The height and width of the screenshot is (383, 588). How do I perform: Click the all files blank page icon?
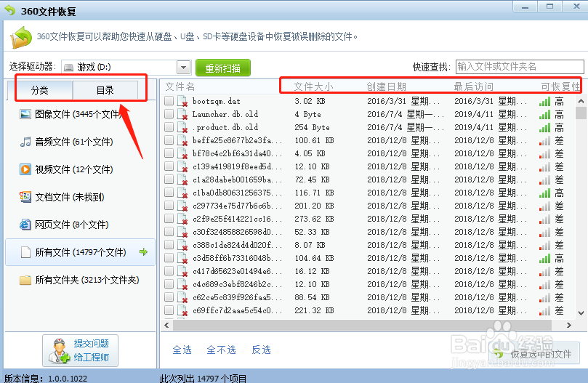[x=25, y=252]
